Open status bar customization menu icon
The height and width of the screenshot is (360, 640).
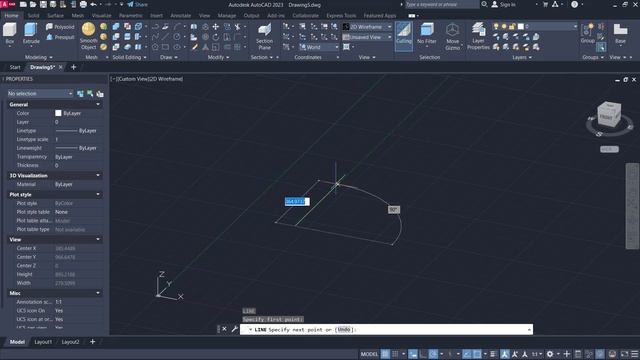coord(635,354)
